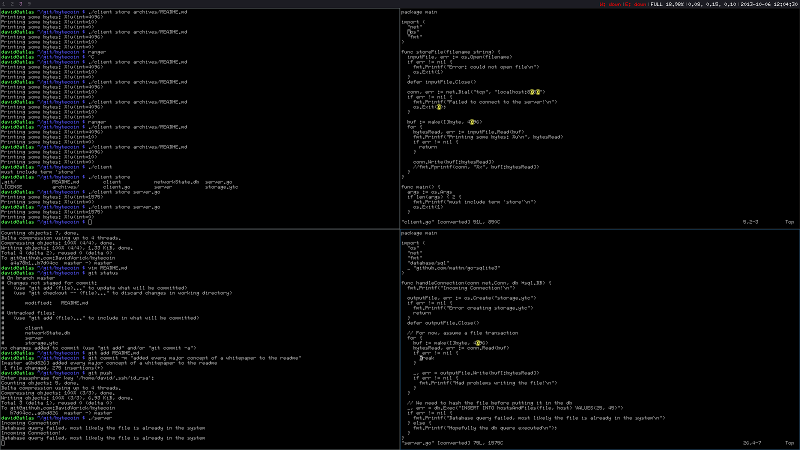Image resolution: width=800 pixels, height=450 pixels.
Task: Select the highlighted workspace 3 indicator
Action: pyautogui.click(x=20, y=4)
